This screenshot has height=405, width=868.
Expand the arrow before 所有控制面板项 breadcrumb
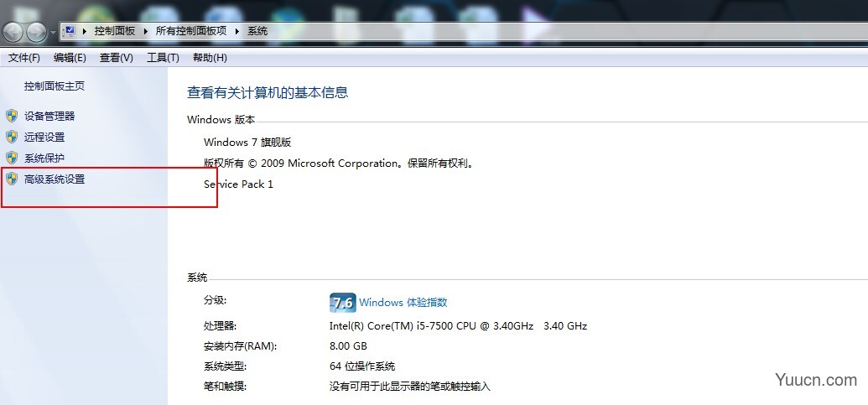point(146,32)
